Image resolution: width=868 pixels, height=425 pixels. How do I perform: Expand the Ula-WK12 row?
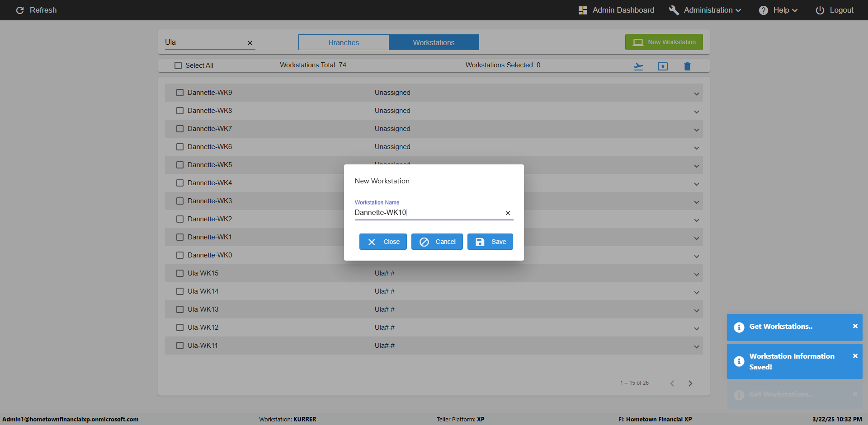pos(697,329)
